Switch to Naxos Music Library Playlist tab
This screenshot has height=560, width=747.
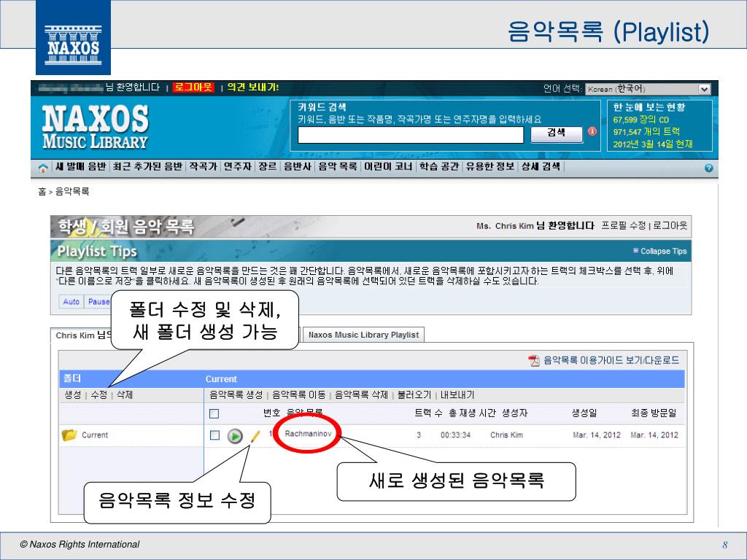click(363, 335)
